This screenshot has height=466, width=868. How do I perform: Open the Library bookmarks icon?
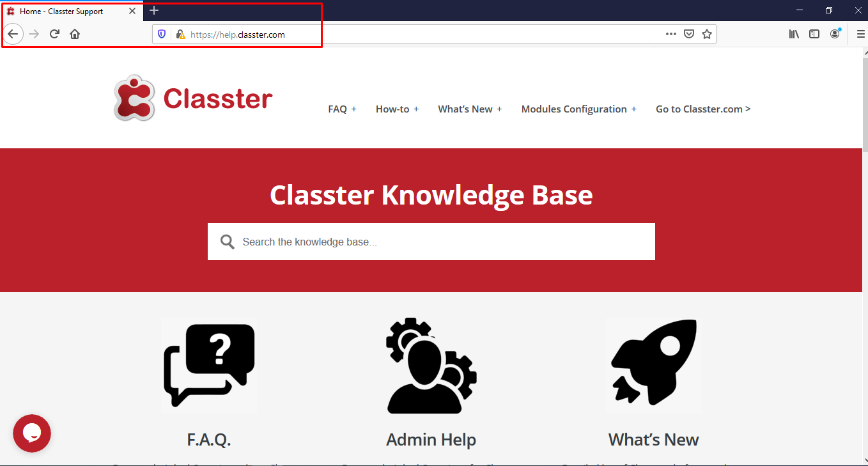pos(794,35)
